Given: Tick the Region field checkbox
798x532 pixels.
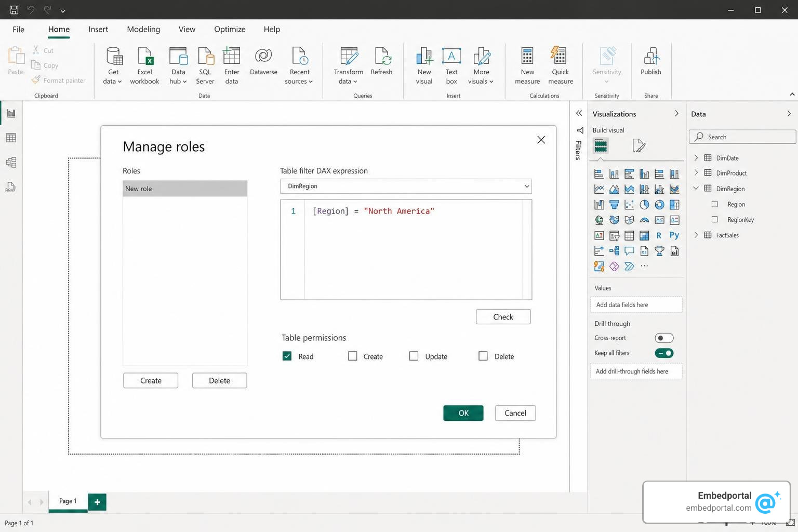Looking at the screenshot, I should [715, 204].
